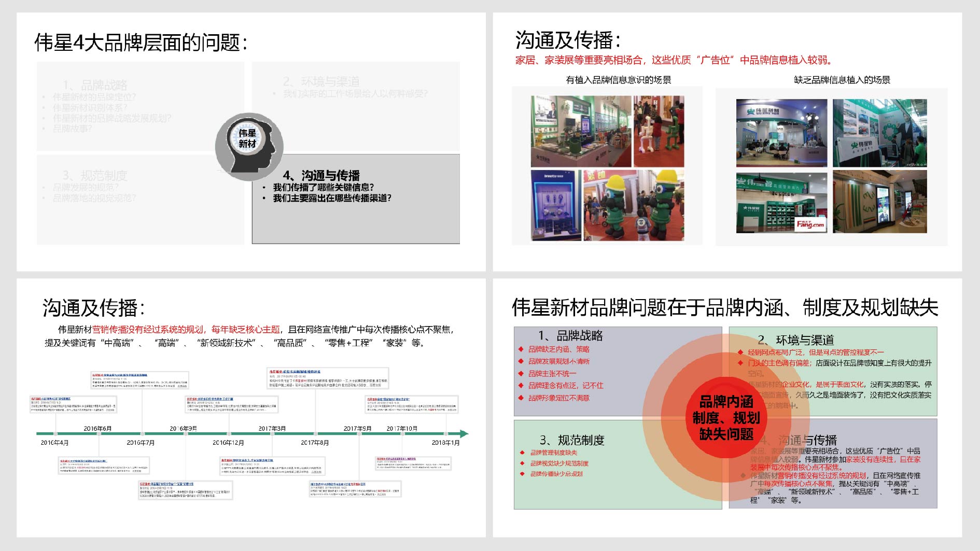
Task: Click bullet 品牌主张不统一
Action: pos(552,374)
